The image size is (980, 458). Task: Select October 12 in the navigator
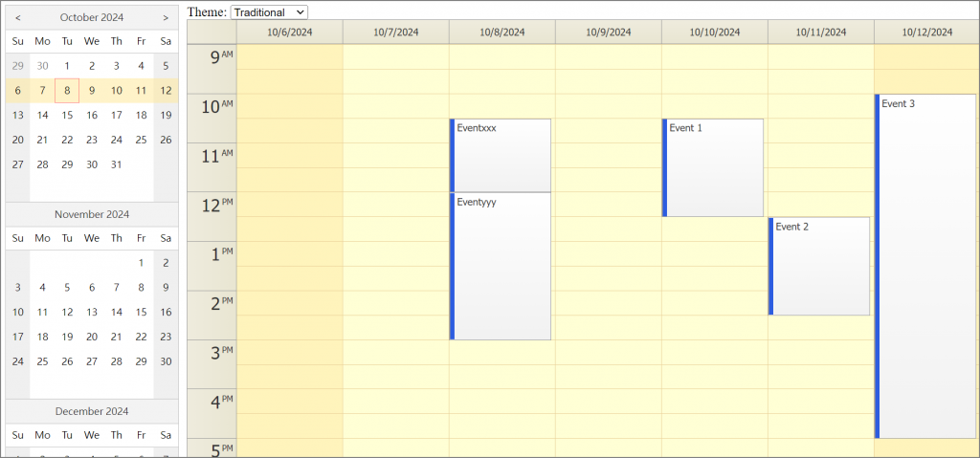(166, 91)
